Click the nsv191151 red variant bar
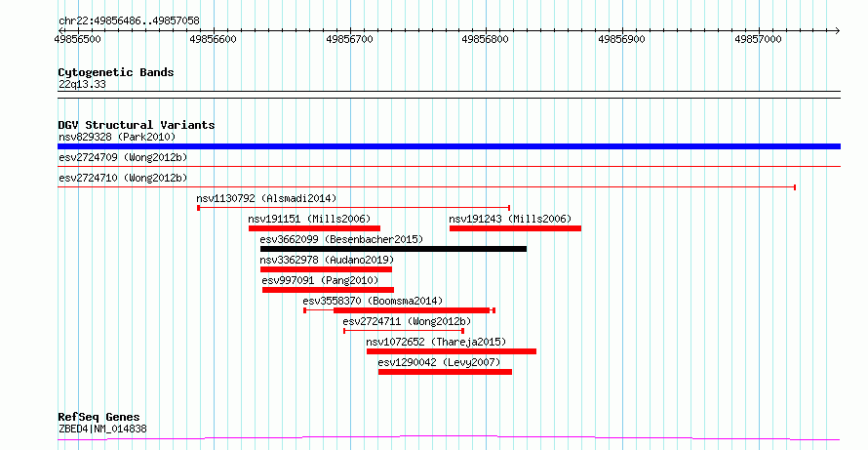 click(x=314, y=228)
